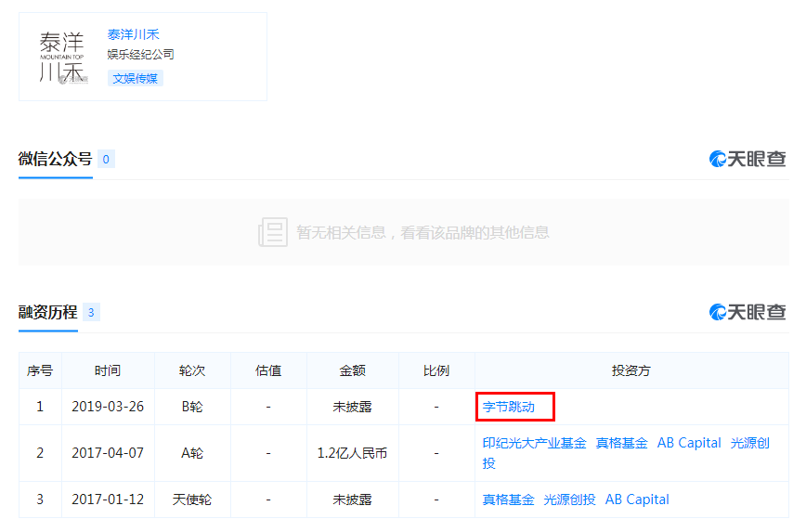Click the 暂无相关信息 notice text
Image resolution: width=806 pixels, height=532 pixels.
pyautogui.click(x=422, y=232)
